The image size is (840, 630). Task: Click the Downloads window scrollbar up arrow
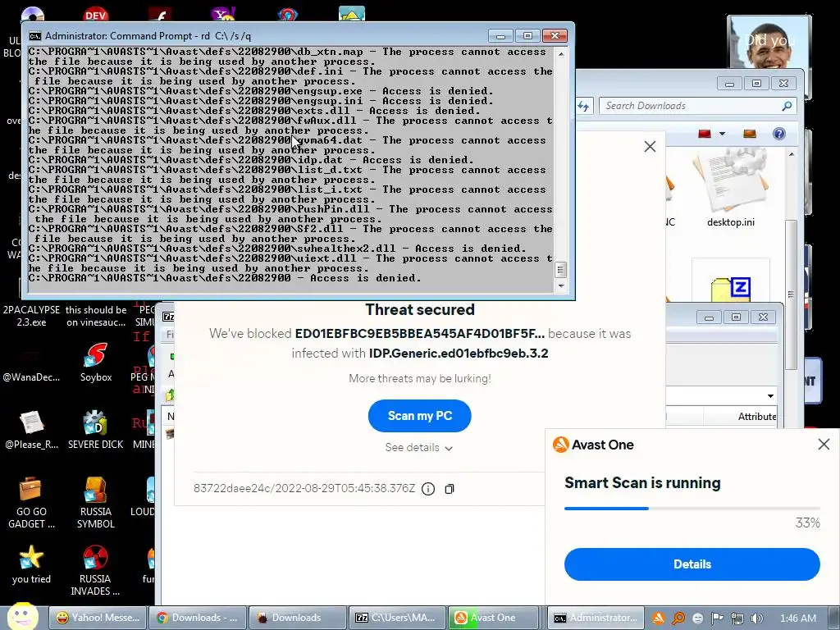(x=792, y=154)
